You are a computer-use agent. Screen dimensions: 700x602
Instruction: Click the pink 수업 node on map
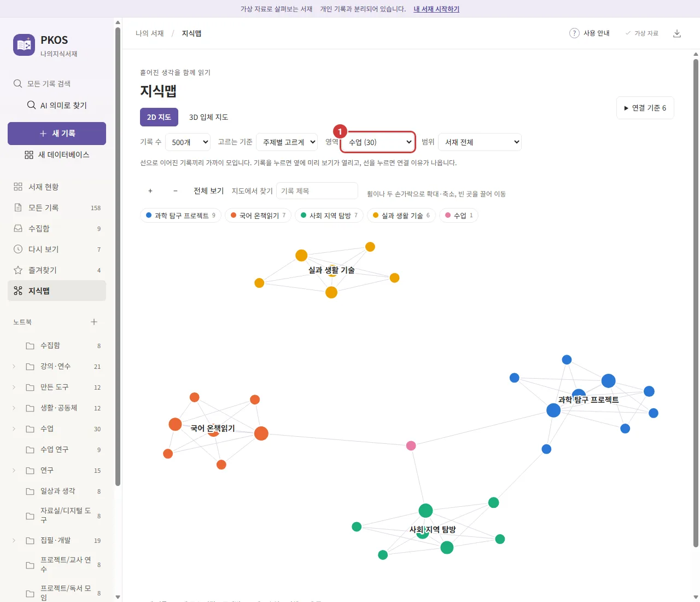pyautogui.click(x=411, y=446)
